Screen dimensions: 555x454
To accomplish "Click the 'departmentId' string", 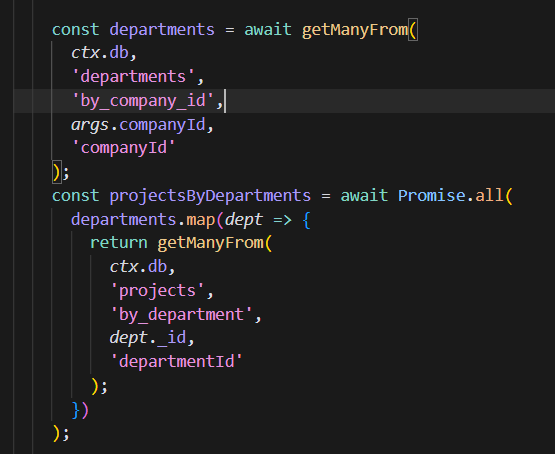I will pyautogui.click(x=176, y=362).
